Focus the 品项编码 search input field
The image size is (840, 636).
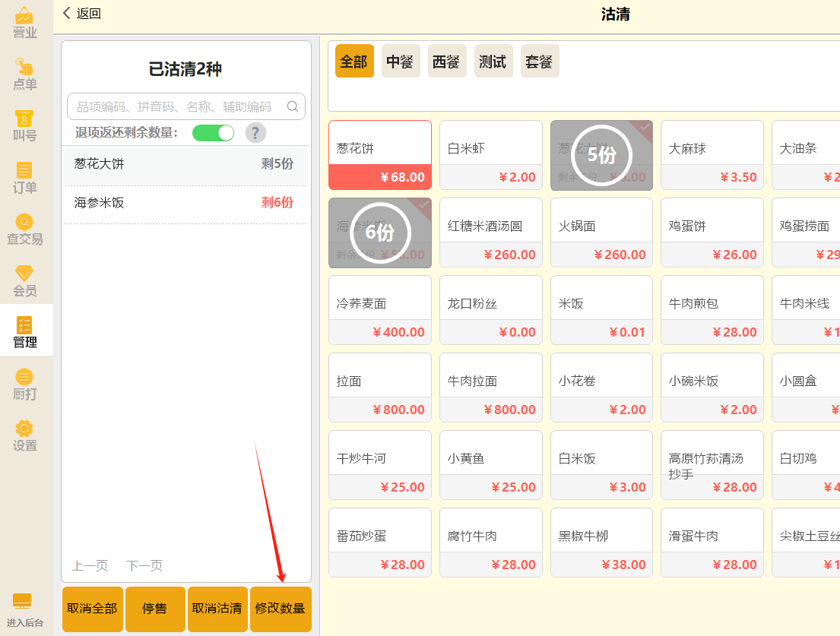coord(186,106)
